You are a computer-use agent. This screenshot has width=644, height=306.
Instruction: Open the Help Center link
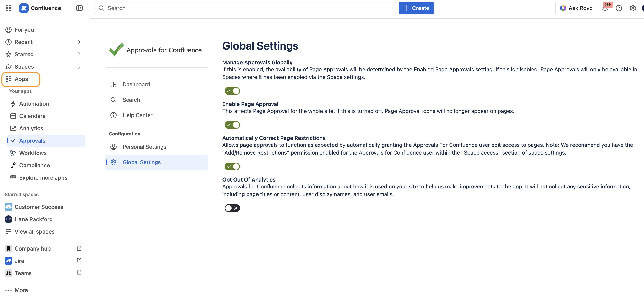(156, 115)
